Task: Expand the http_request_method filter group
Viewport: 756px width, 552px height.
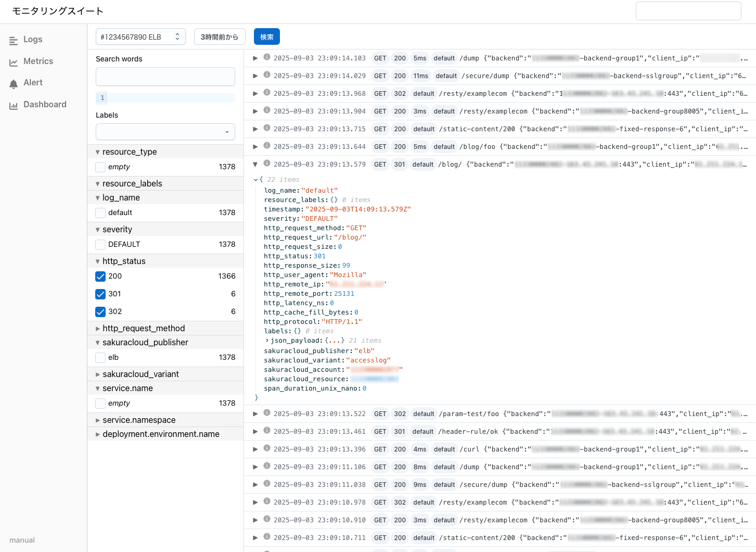Action: click(x=98, y=329)
